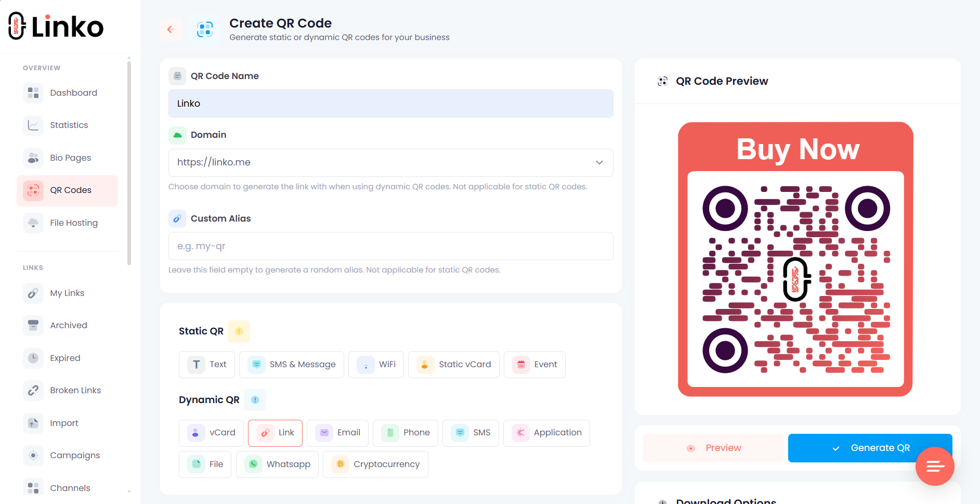Click the Generate QR button
The height and width of the screenshot is (504, 980).
click(x=870, y=448)
